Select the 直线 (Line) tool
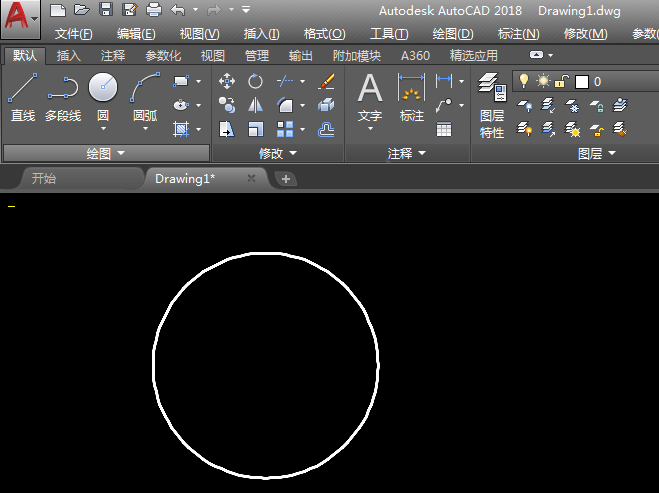 coord(22,97)
